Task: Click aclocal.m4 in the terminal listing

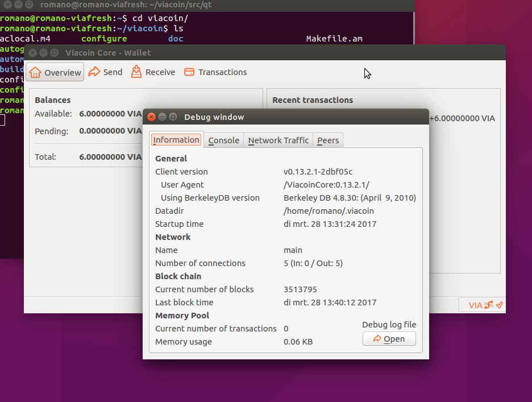Action: coord(25,39)
